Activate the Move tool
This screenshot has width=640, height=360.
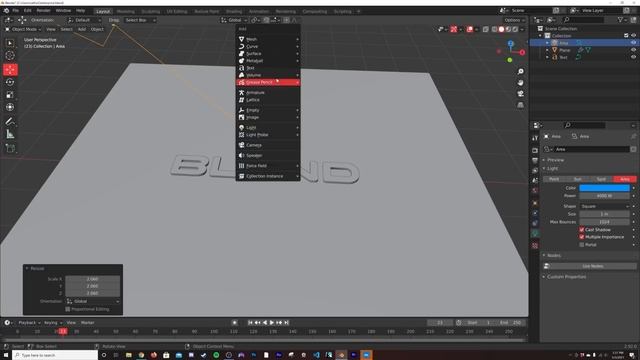[x=10, y=70]
